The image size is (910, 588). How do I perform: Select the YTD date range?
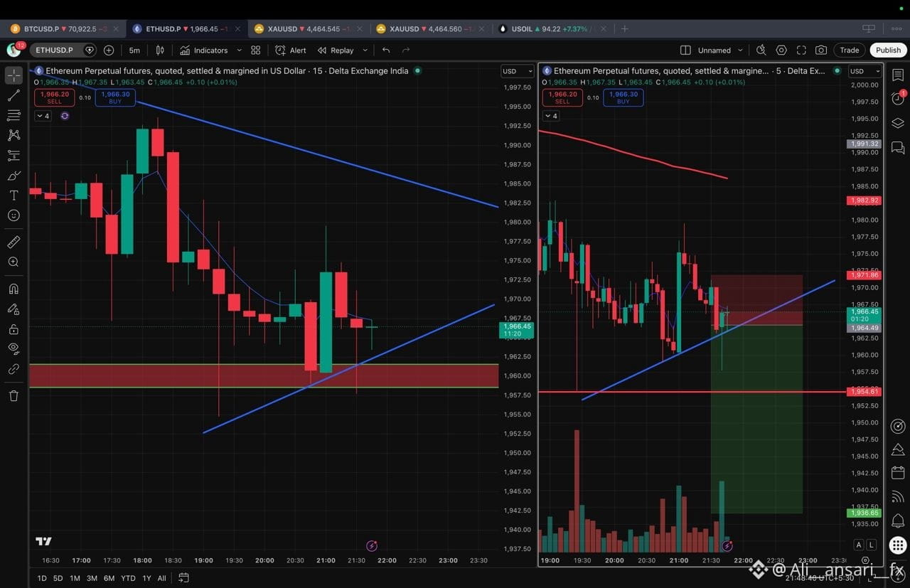(128, 578)
